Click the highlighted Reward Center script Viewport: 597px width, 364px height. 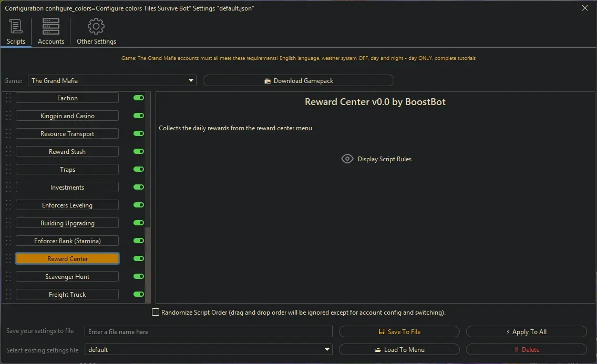coord(67,258)
